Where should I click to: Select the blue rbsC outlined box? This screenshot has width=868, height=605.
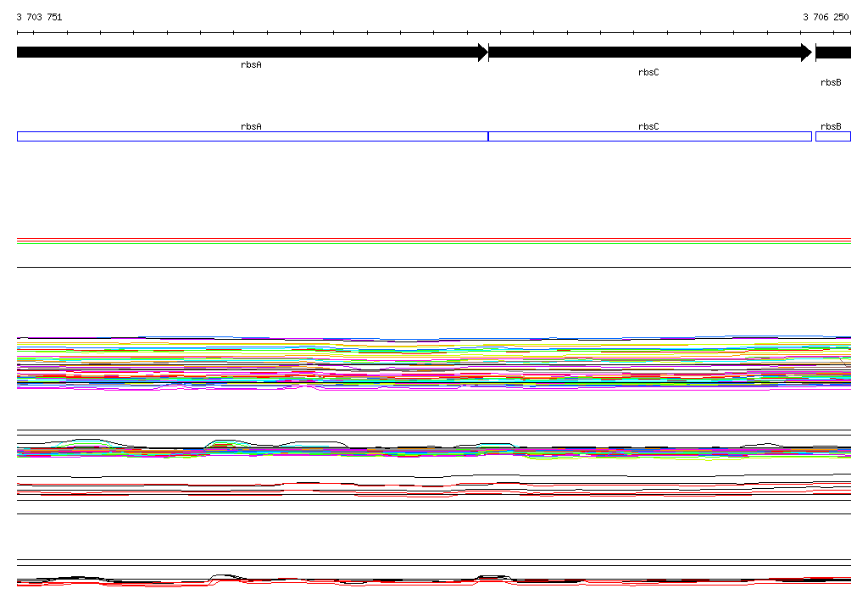click(650, 136)
